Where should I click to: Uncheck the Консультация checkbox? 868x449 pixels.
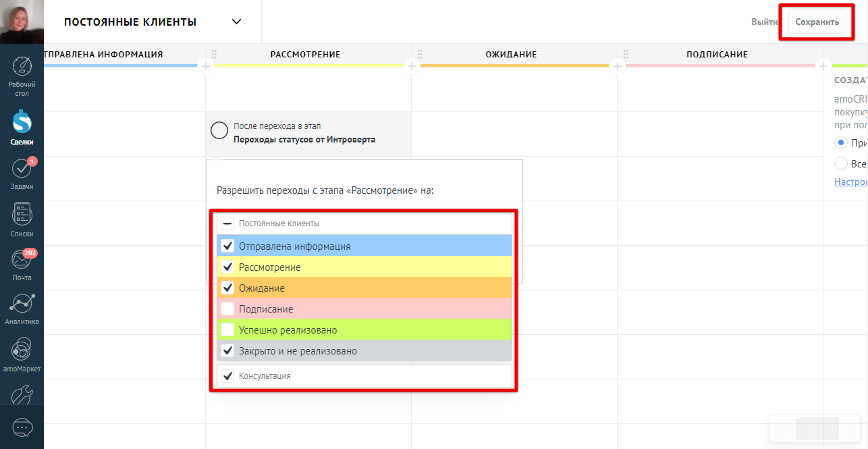point(227,375)
